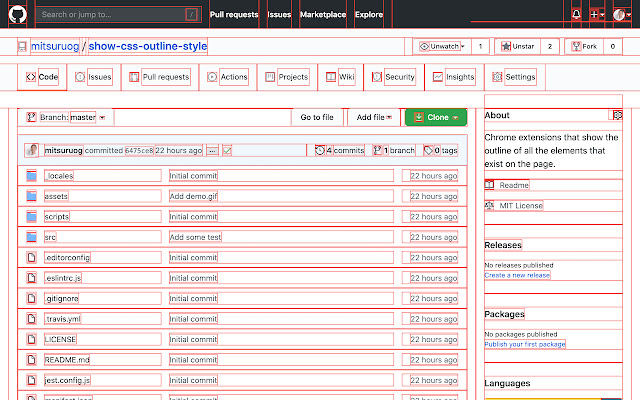The height and width of the screenshot is (400, 640).
Task: Open the 4 commits history link
Action: point(339,150)
